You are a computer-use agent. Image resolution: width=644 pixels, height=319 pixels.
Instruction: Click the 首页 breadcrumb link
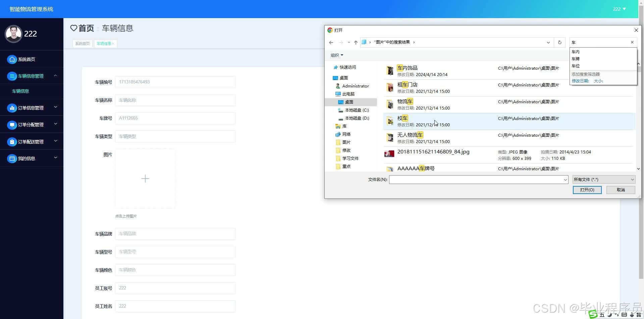(86, 28)
